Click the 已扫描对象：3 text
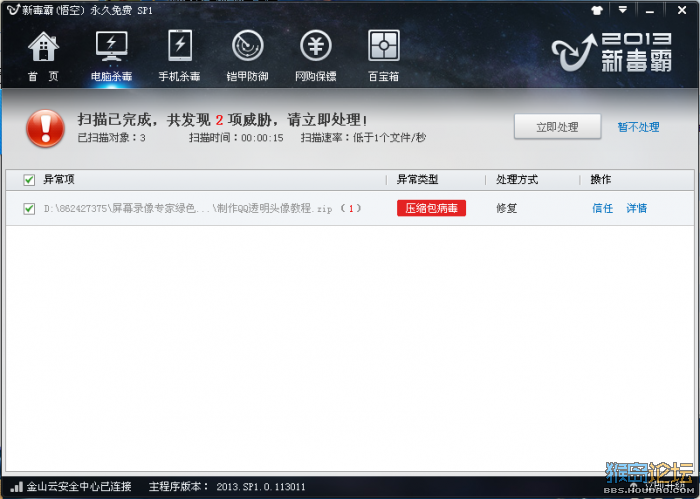 point(112,138)
